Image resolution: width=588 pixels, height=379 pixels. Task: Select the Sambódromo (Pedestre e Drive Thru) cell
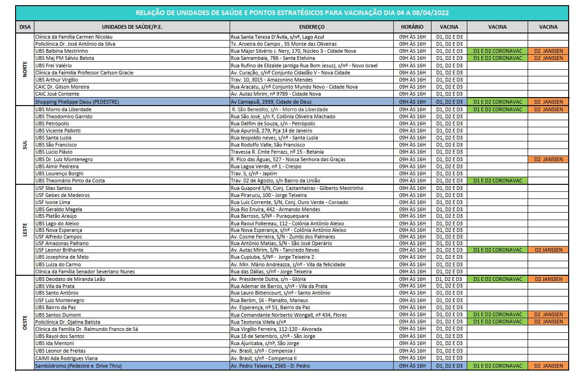click(x=78, y=366)
